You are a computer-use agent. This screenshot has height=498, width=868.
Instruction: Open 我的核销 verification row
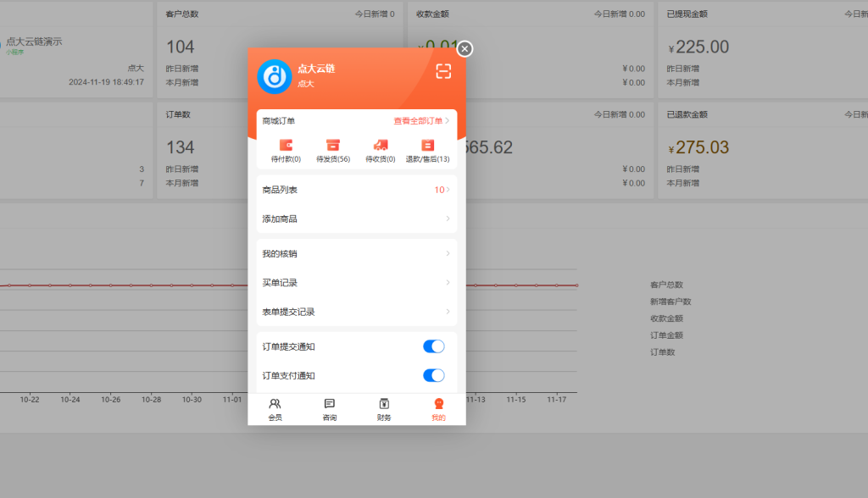pyautogui.click(x=357, y=253)
